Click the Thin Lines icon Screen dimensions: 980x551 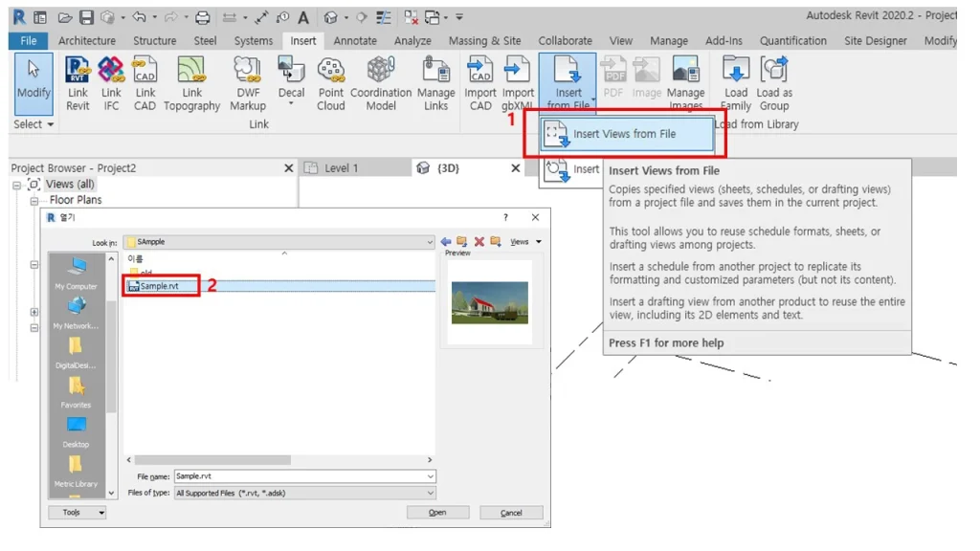[384, 17]
